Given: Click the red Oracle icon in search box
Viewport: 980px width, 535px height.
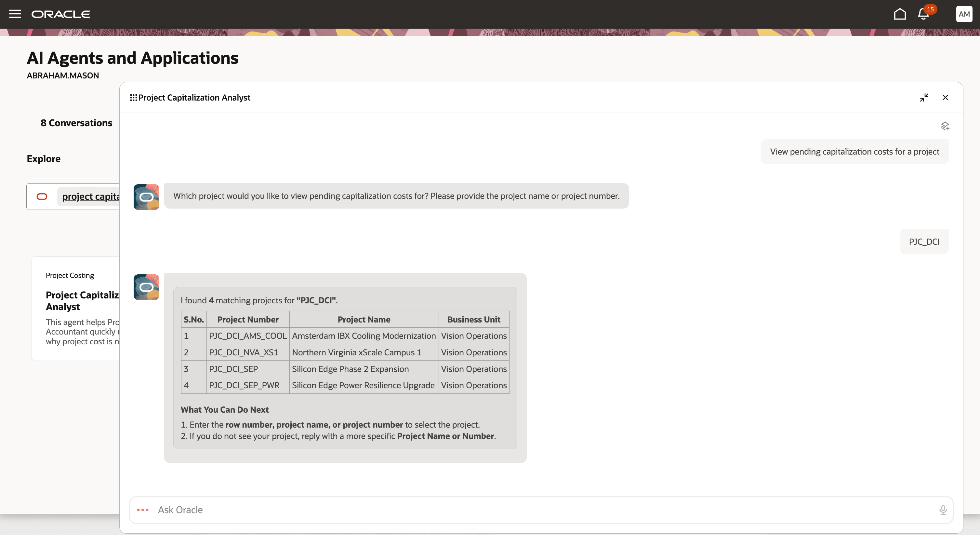Looking at the screenshot, I should coord(42,197).
